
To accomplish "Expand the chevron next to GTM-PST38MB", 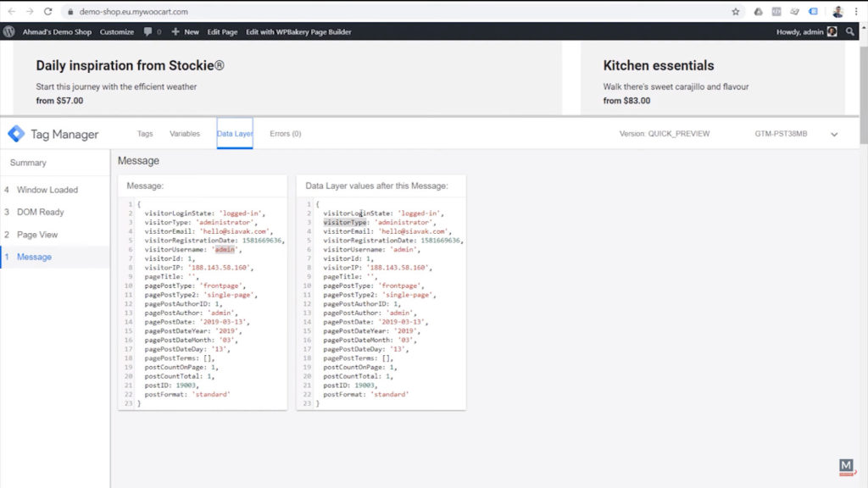I will point(834,134).
